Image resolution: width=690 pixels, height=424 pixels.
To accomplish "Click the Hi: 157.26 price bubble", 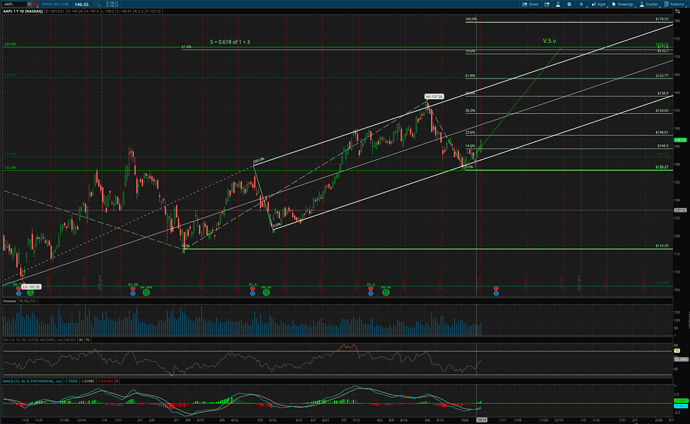I will pos(434,96).
